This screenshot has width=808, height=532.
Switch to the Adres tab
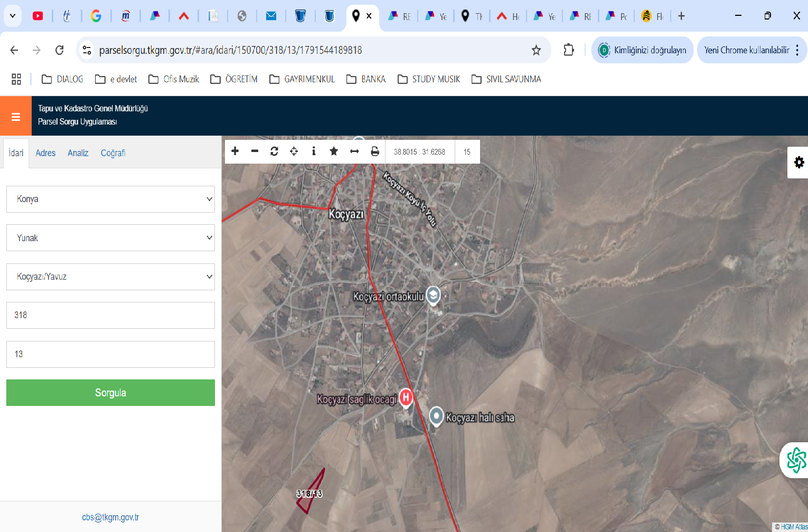click(45, 153)
